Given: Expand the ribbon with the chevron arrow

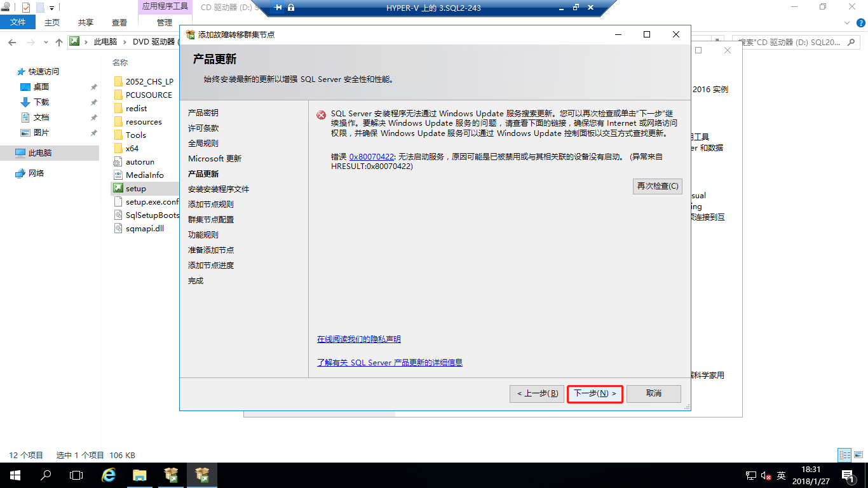Looking at the screenshot, I should coord(846,22).
